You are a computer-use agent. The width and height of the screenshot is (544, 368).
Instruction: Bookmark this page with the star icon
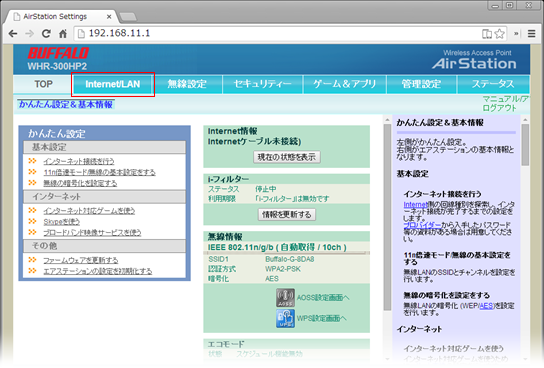click(x=500, y=34)
